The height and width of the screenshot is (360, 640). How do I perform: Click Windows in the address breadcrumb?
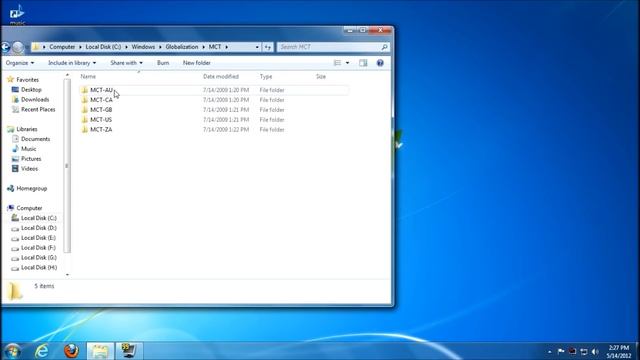tap(143, 47)
